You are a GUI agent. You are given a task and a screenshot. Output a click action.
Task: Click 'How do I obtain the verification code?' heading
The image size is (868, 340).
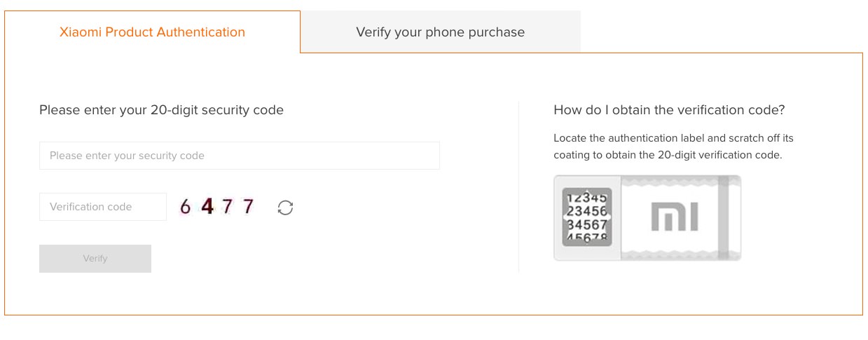pyautogui.click(x=668, y=110)
